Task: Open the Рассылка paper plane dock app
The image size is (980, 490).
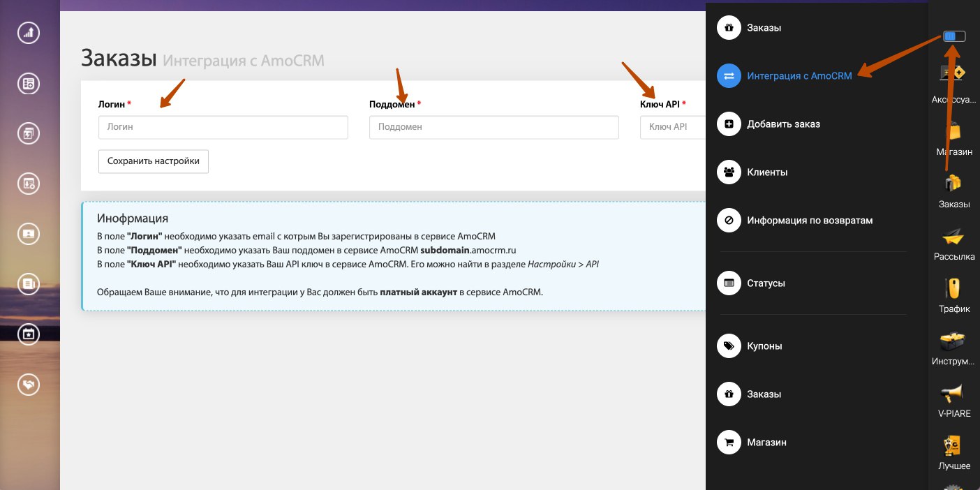Action: click(x=953, y=243)
